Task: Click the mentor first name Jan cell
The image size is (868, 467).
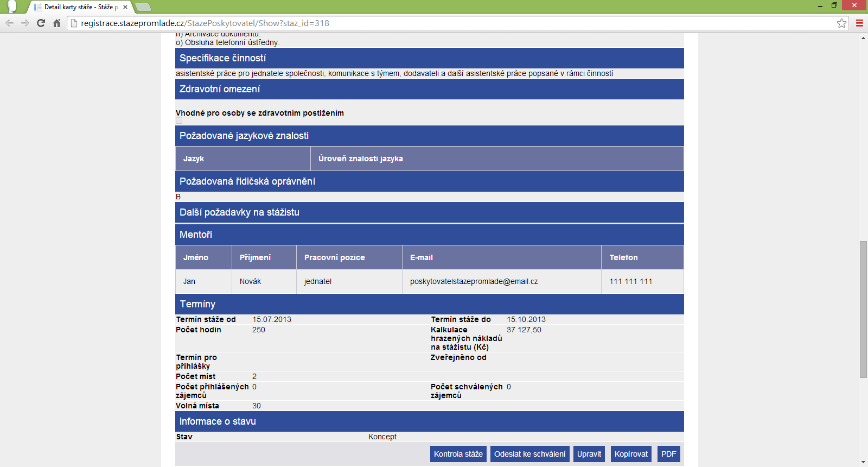Action: pos(203,281)
